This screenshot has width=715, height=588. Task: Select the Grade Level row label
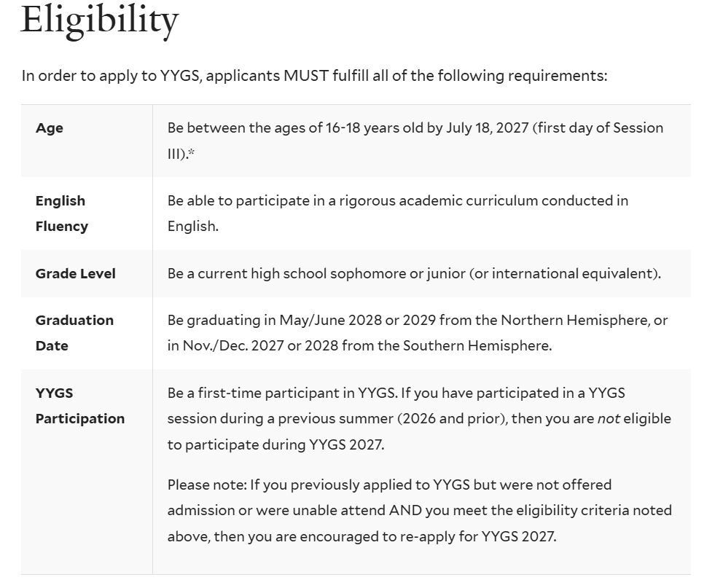tap(75, 273)
